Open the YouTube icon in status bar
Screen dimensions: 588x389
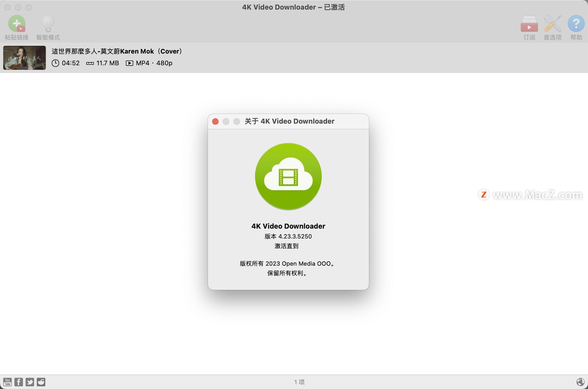pos(7,382)
